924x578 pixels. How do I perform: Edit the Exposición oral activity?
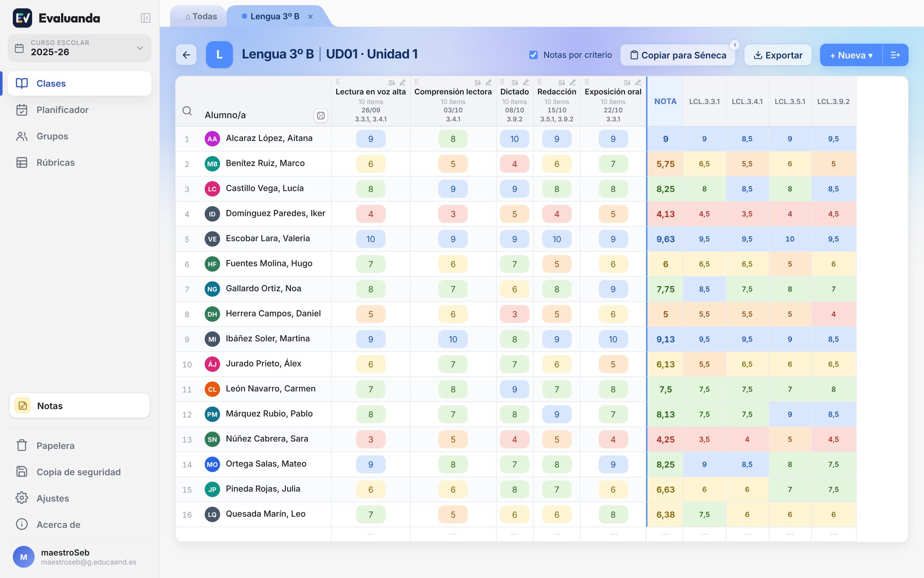638,82
